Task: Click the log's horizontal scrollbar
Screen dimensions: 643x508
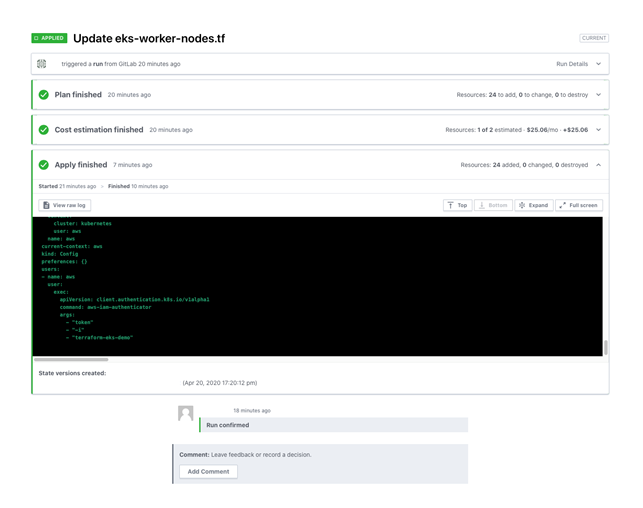Action: tap(71, 359)
